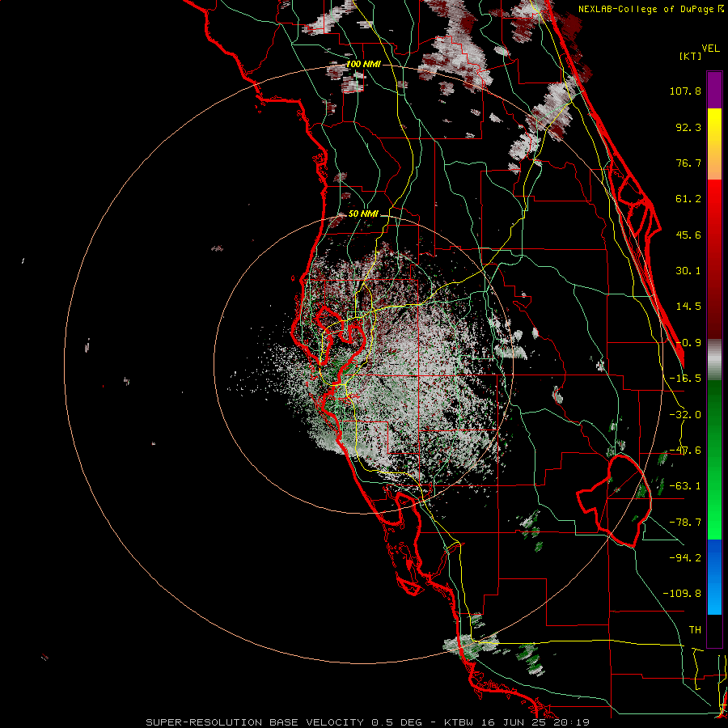Click the [KT] units label
This screenshot has height=728, width=728.
pos(690,56)
